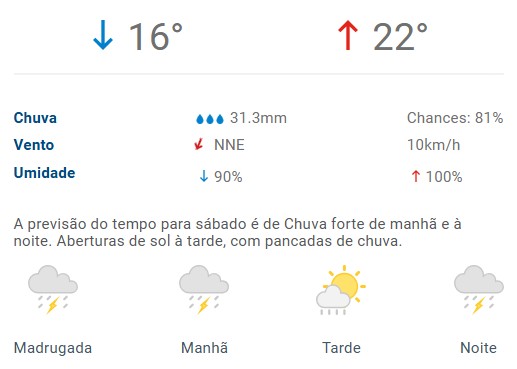The width and height of the screenshot is (517, 369).
Task: Click the 22° maximum temperature value
Action: coord(400,37)
